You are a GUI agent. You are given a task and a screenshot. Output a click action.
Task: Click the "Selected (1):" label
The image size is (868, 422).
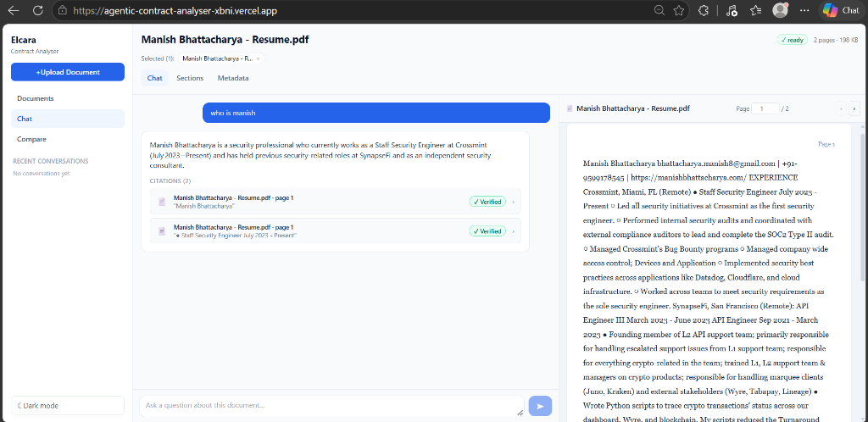(158, 58)
